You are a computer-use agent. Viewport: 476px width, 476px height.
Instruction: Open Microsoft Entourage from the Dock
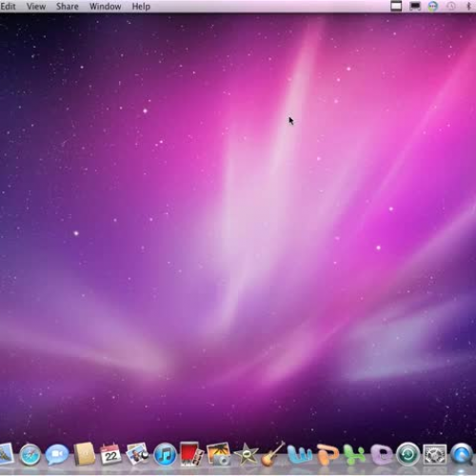[x=381, y=455]
